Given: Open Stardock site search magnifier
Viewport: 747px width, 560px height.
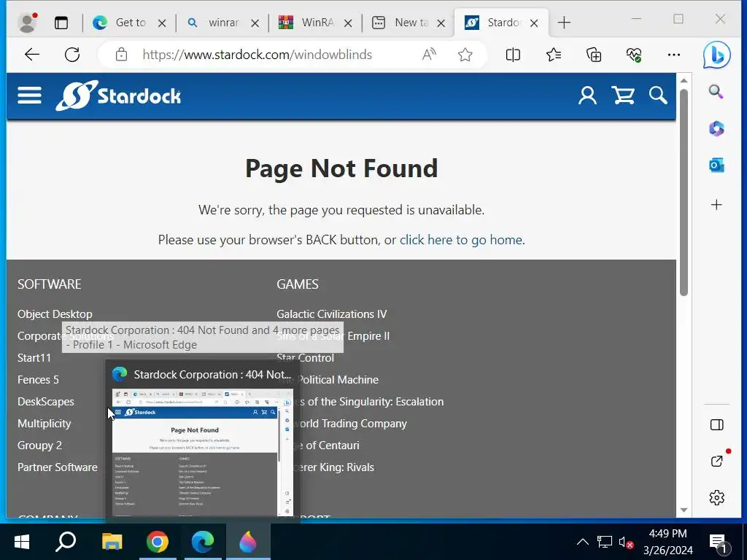Looking at the screenshot, I should pos(658,96).
